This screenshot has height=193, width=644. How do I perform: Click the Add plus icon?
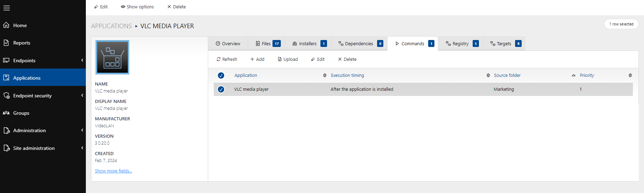252,59
